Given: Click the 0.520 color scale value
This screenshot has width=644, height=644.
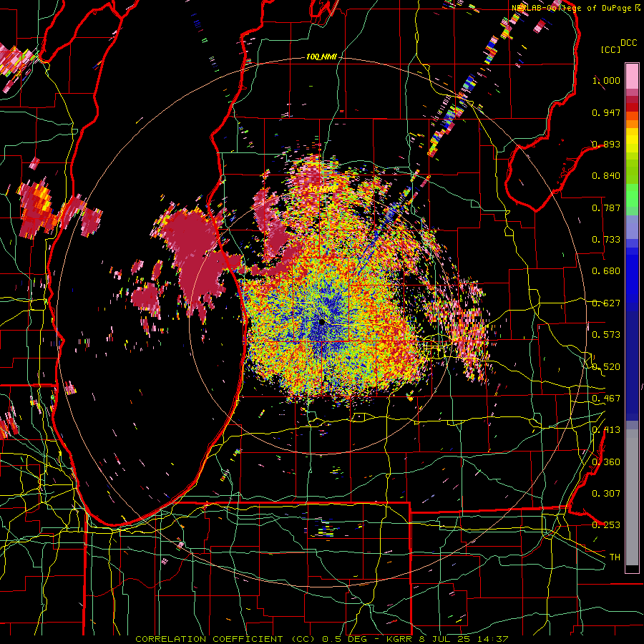Looking at the screenshot, I should 606,366.
